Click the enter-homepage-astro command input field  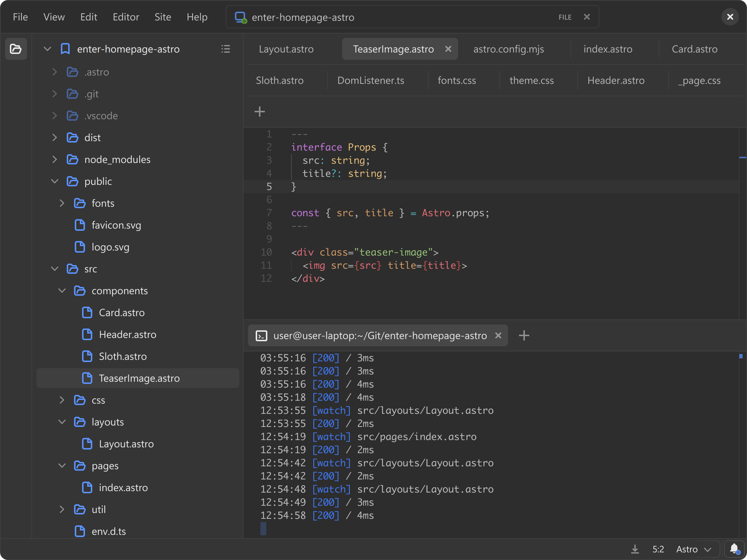401,17
